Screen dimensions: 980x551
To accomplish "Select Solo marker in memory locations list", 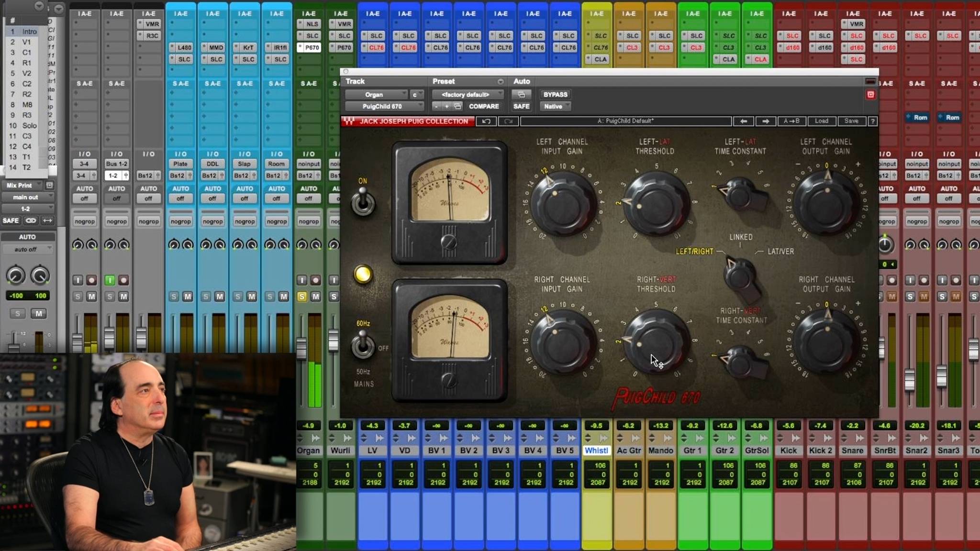I will click(x=29, y=125).
